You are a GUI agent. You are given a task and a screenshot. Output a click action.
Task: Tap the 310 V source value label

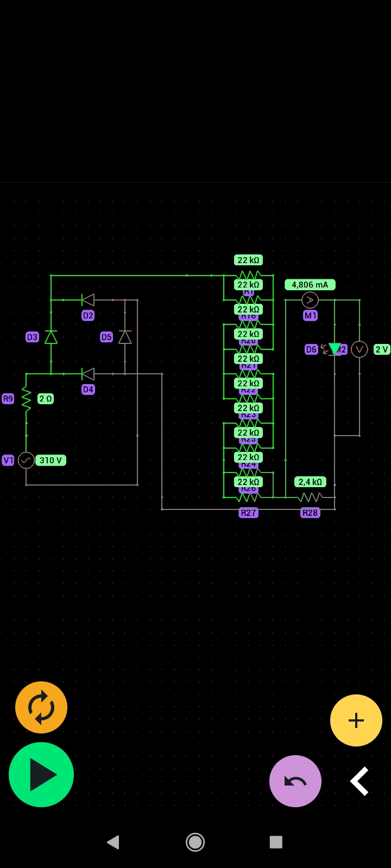[x=51, y=460]
